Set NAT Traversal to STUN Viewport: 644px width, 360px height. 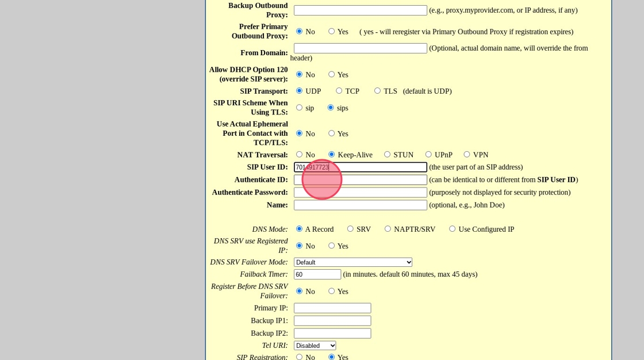pos(388,154)
